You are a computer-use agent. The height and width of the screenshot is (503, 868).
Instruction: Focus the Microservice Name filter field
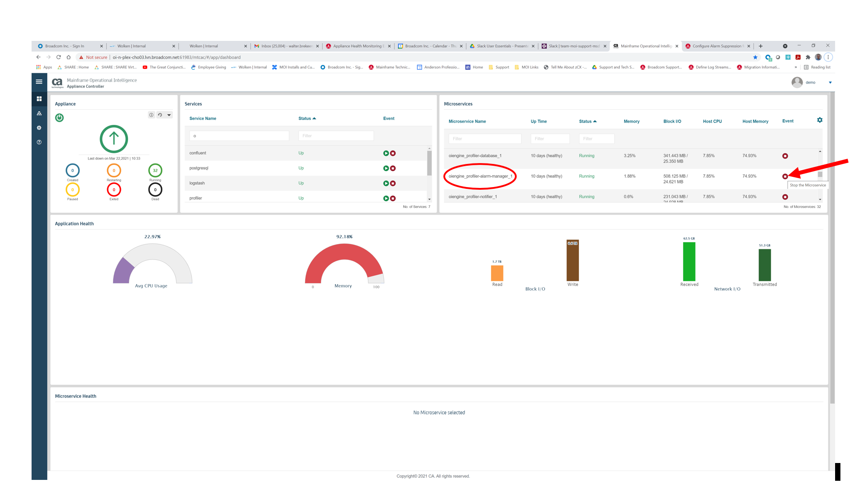[x=485, y=139]
